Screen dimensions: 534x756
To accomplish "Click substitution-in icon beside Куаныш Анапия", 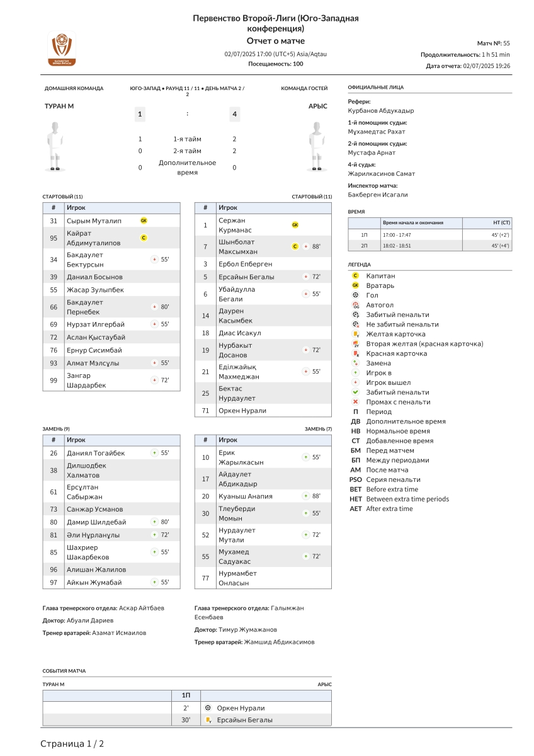I will [x=305, y=496].
